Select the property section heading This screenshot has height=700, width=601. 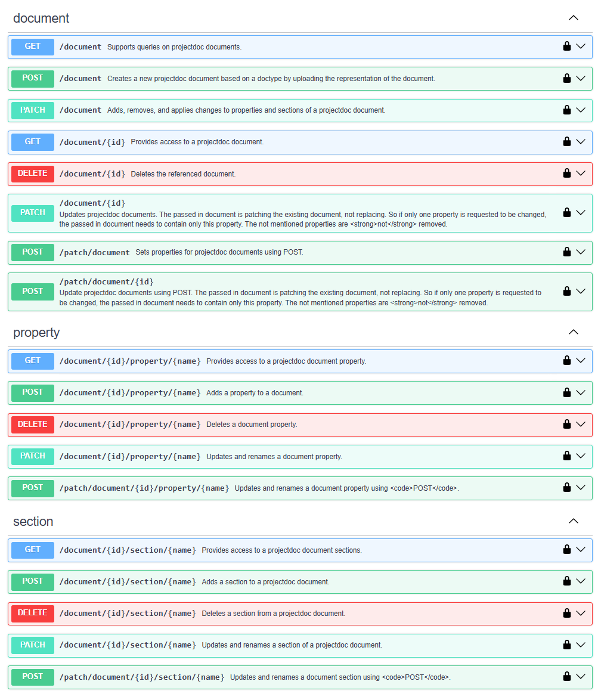click(36, 332)
